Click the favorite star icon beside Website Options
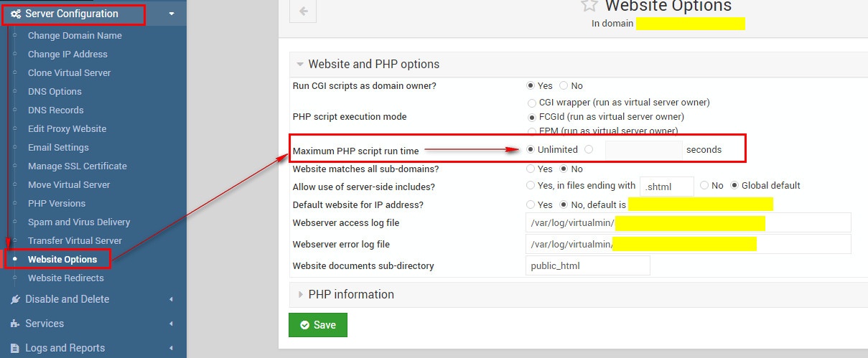Viewport: 868px width, 358px height. pos(589,5)
